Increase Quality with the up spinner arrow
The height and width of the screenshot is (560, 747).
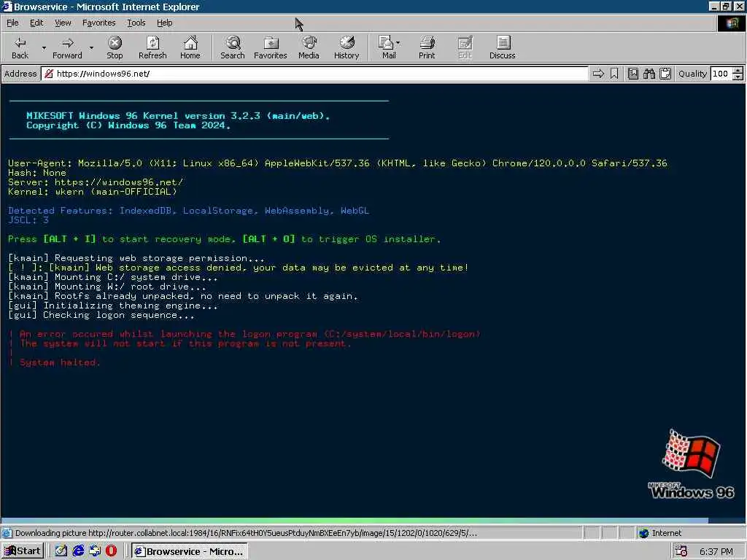[x=738, y=71]
